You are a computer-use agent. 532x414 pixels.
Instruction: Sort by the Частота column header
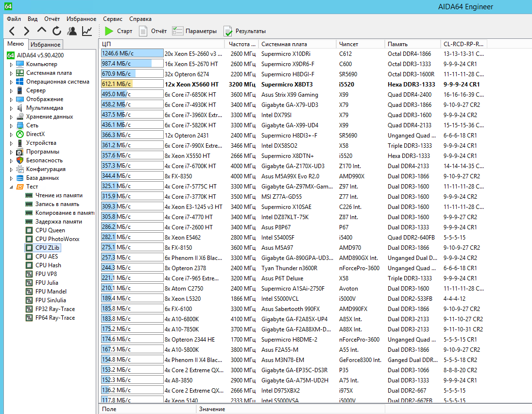(x=241, y=44)
